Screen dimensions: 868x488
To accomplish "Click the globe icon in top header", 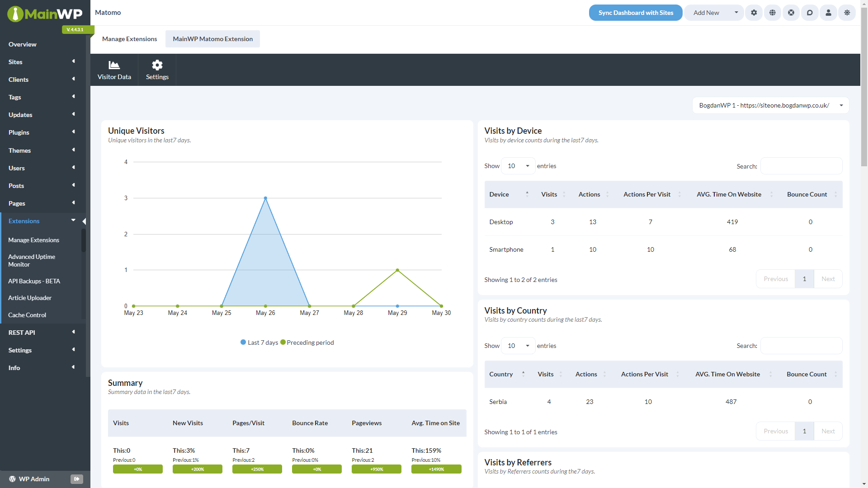I will (772, 13).
